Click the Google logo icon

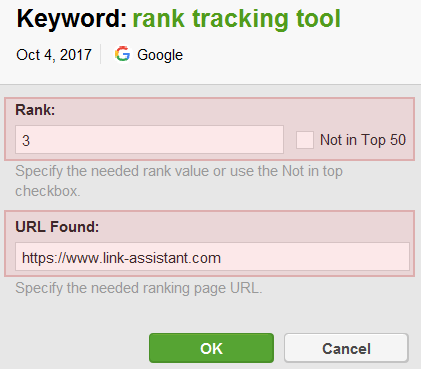pyautogui.click(x=122, y=54)
